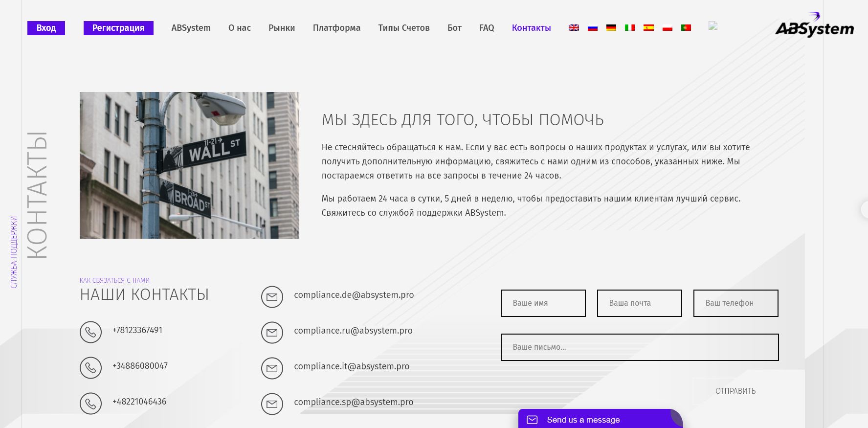
Task: Open the FAQ menu item
Action: pos(487,28)
